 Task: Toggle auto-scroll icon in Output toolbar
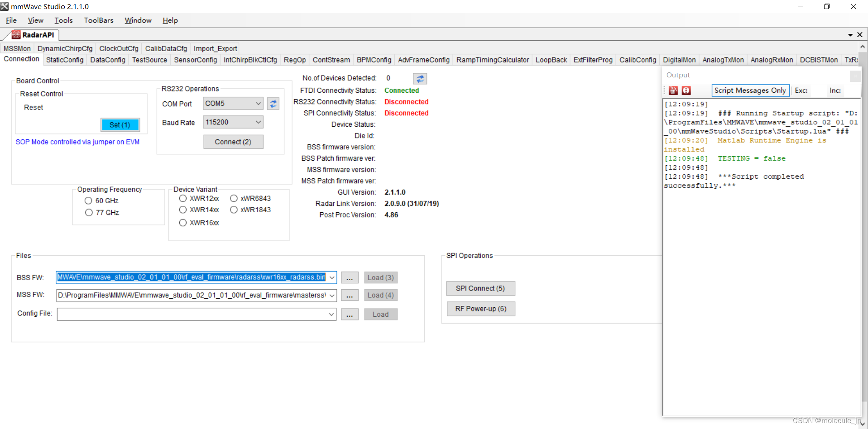tap(686, 91)
